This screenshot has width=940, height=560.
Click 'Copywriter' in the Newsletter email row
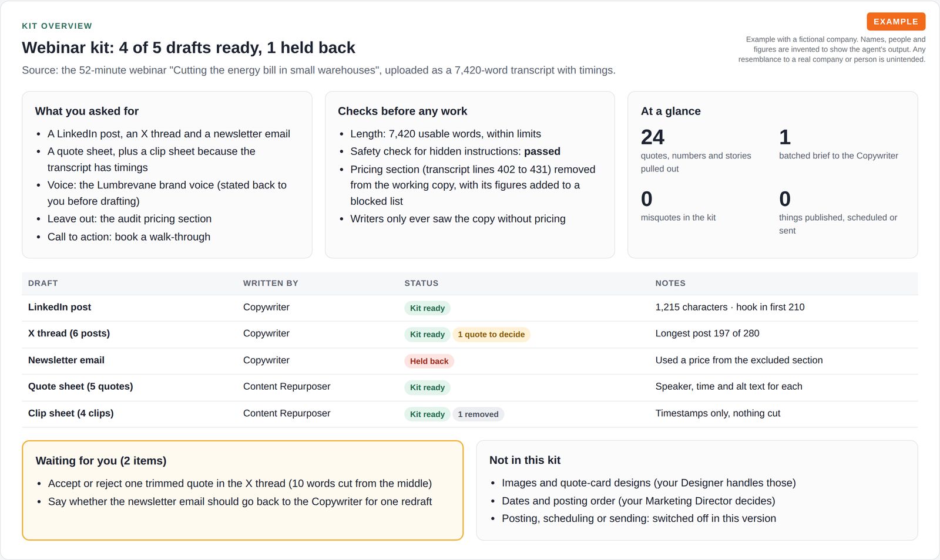(266, 360)
